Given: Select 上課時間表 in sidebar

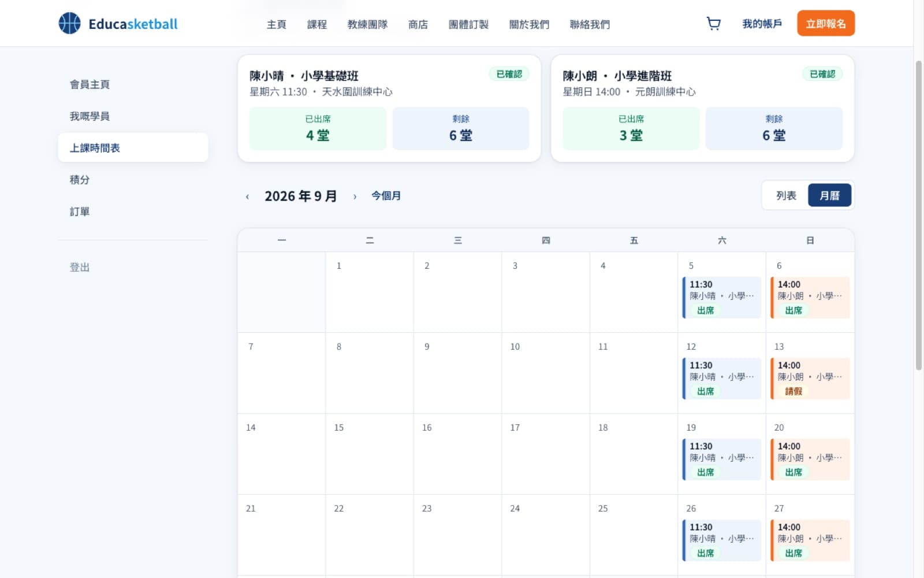Looking at the screenshot, I should pos(133,148).
